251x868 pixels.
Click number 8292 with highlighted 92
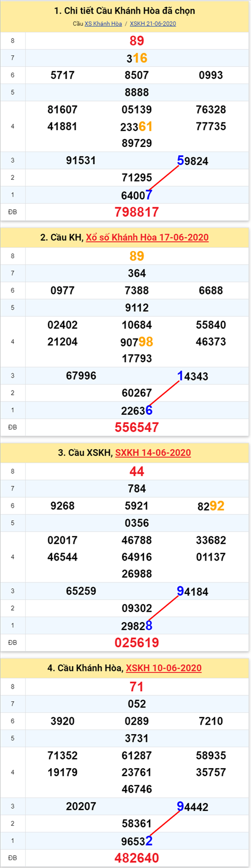pyautogui.click(x=211, y=506)
